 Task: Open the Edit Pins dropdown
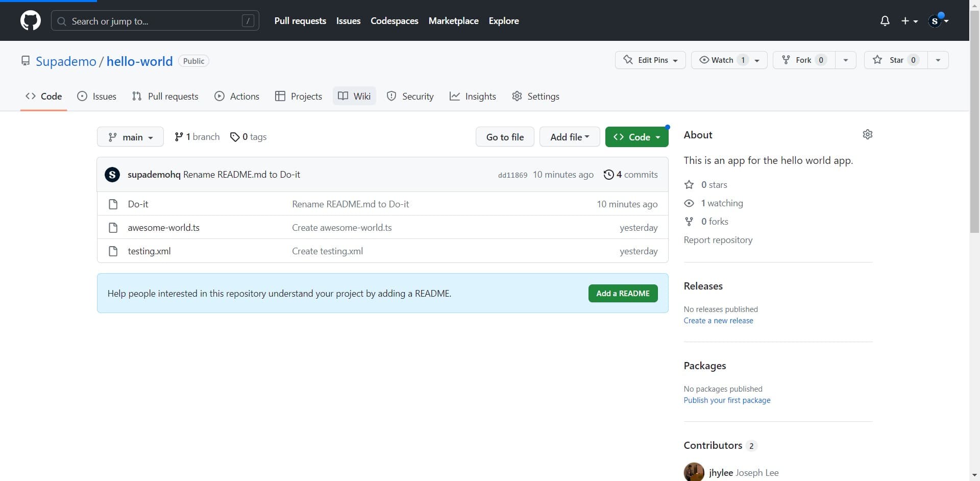pyautogui.click(x=650, y=60)
